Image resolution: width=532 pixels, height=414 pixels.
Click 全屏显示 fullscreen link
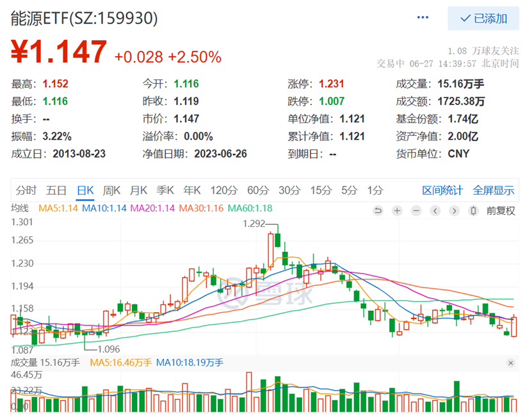pyautogui.click(x=494, y=190)
